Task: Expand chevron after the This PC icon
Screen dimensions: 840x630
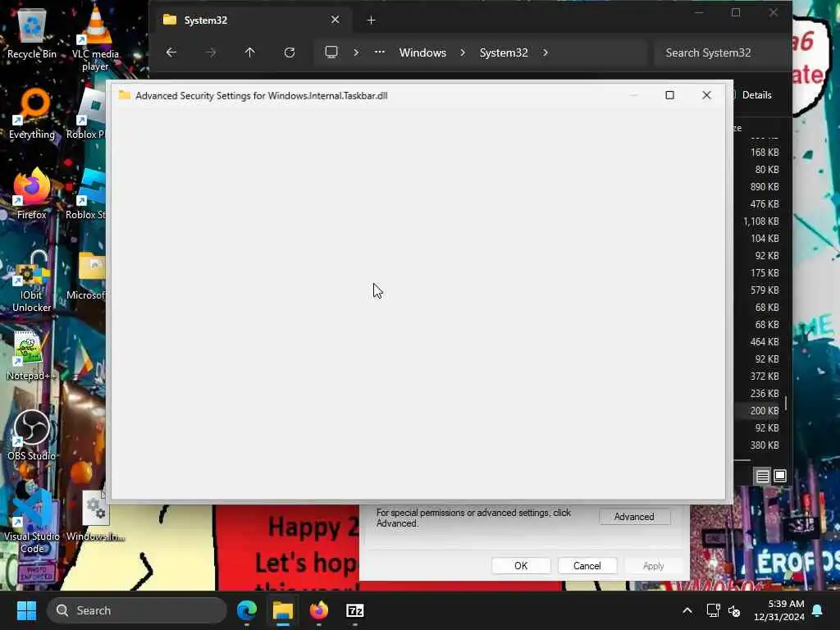Action: 356,52
